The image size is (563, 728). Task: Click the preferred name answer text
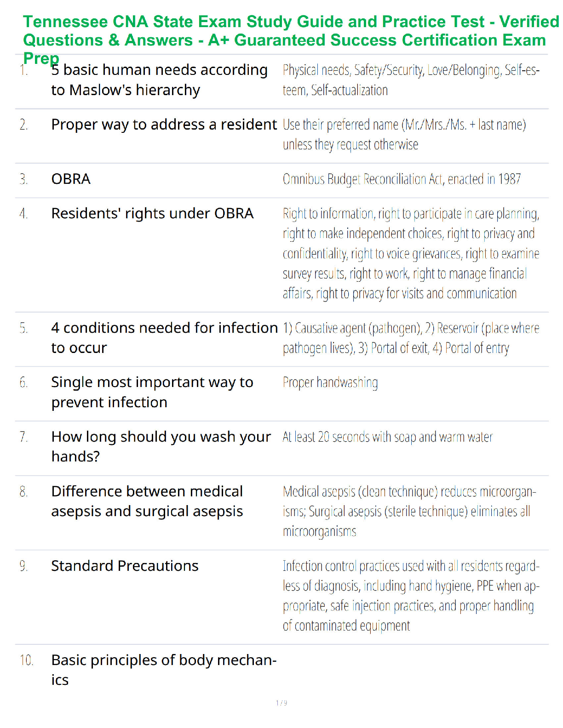pyautogui.click(x=404, y=134)
